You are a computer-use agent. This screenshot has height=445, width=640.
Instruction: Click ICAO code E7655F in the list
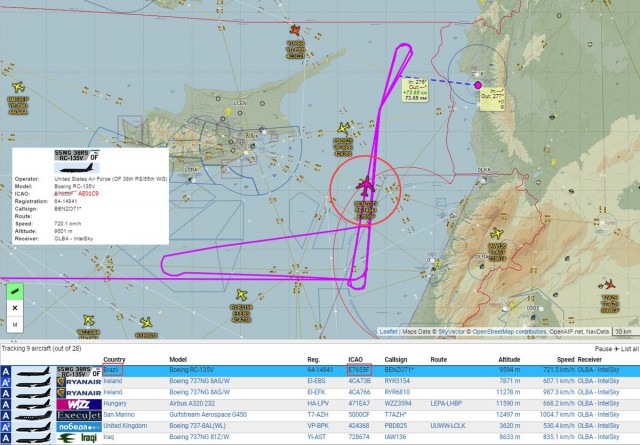[359, 370]
